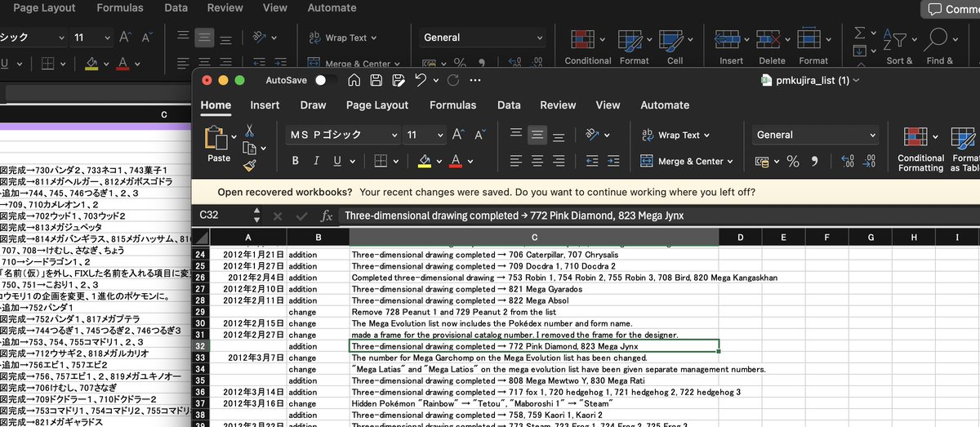Click the Save As icon with pencil

(399, 80)
